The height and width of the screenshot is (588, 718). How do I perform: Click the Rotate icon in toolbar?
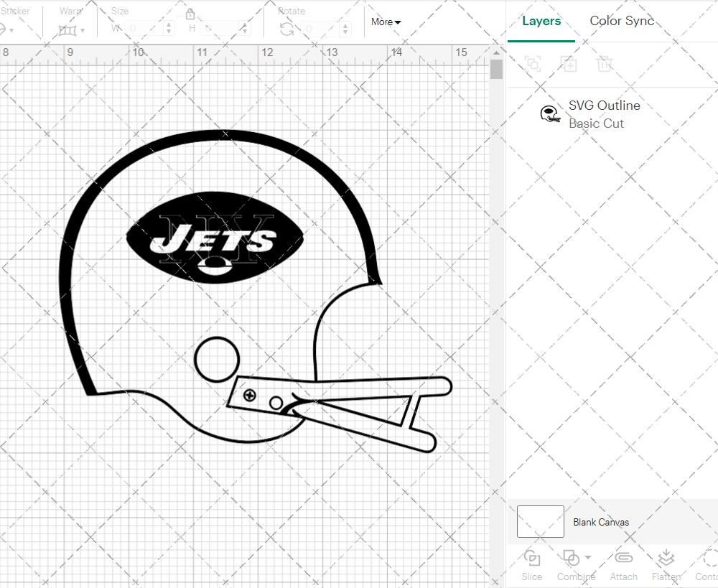point(286,29)
